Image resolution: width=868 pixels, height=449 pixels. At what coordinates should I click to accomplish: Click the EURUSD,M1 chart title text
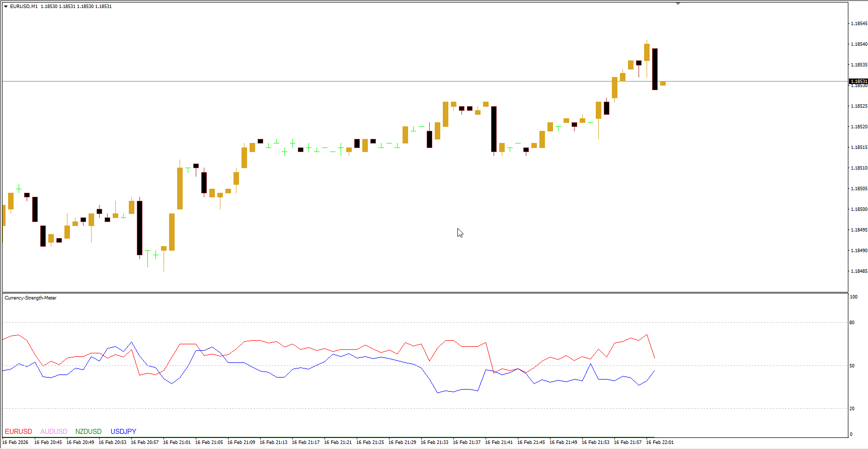click(24, 7)
